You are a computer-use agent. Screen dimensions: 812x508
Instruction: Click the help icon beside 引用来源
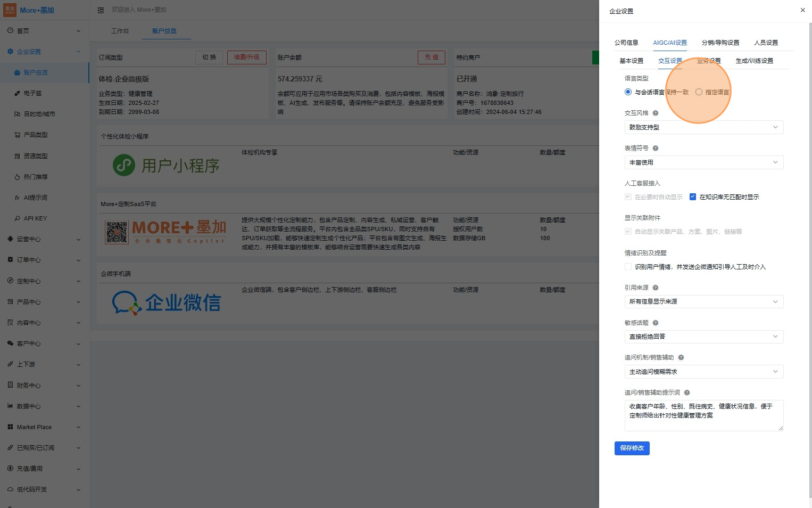click(656, 288)
